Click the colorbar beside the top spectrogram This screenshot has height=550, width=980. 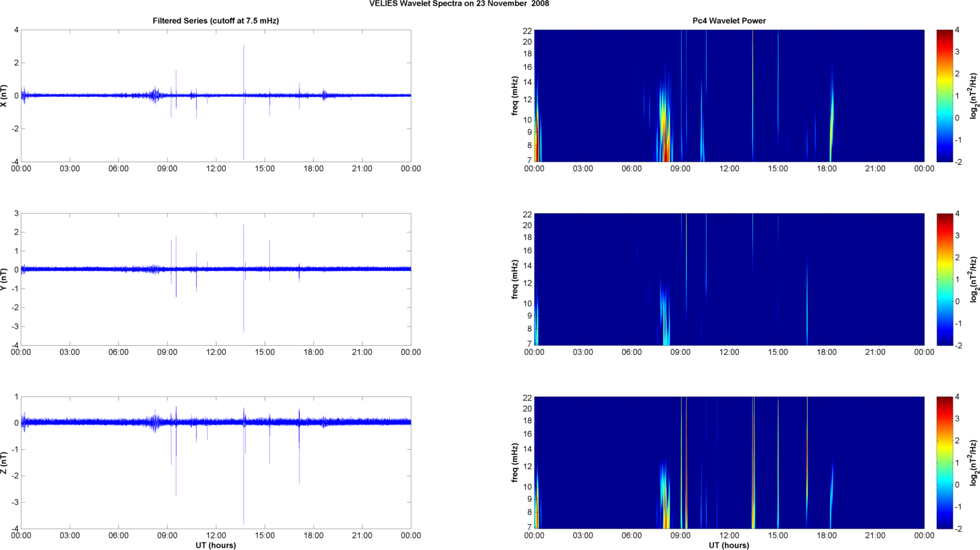(944, 96)
